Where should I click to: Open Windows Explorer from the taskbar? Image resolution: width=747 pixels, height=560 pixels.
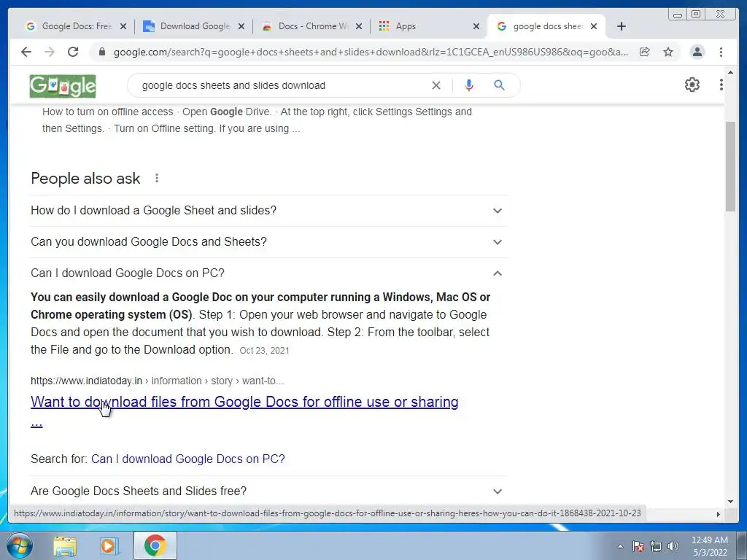[65, 545]
